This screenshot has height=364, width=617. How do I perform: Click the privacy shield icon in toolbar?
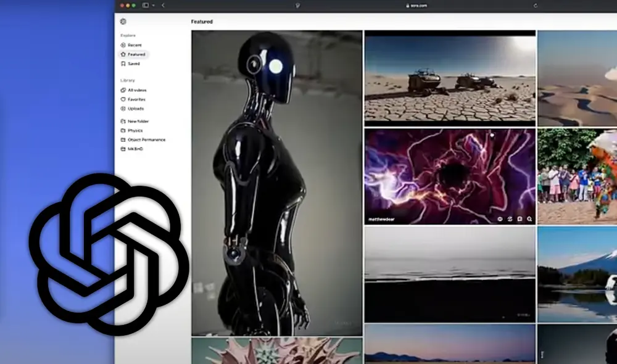tap(299, 5)
